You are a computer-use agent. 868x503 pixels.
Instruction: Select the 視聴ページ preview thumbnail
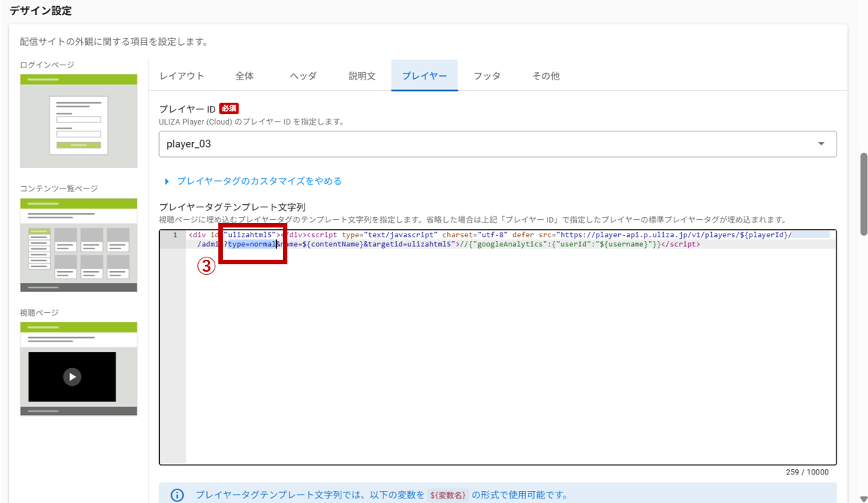click(x=79, y=369)
